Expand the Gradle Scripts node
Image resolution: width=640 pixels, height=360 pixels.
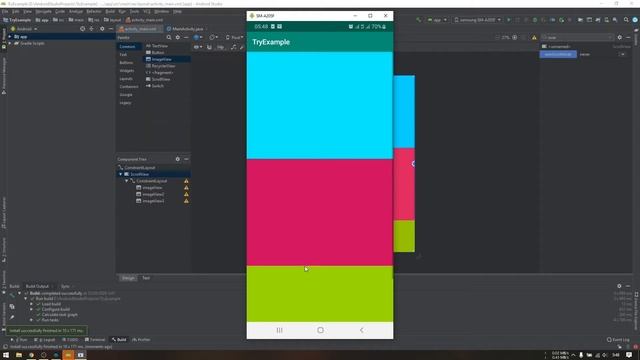(x=10, y=43)
